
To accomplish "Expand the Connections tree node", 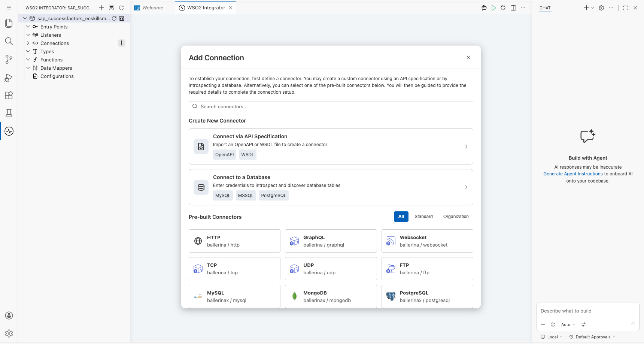I will coord(28,43).
